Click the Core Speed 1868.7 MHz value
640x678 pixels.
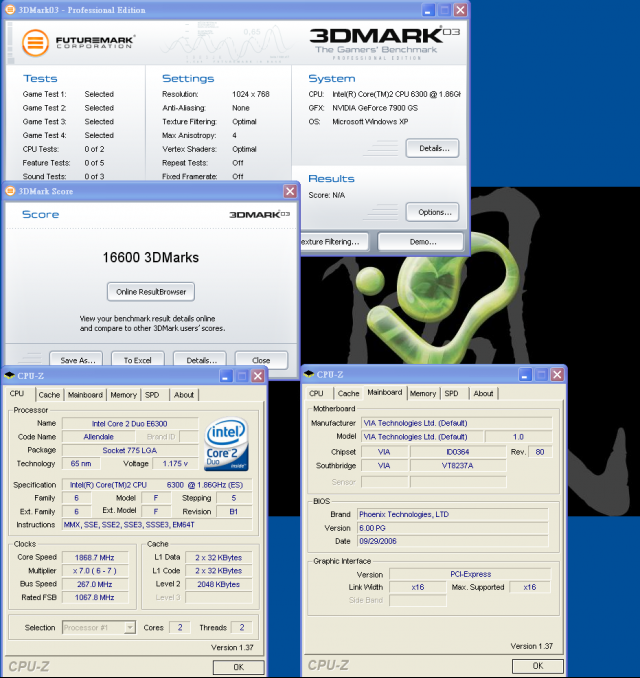[95, 557]
